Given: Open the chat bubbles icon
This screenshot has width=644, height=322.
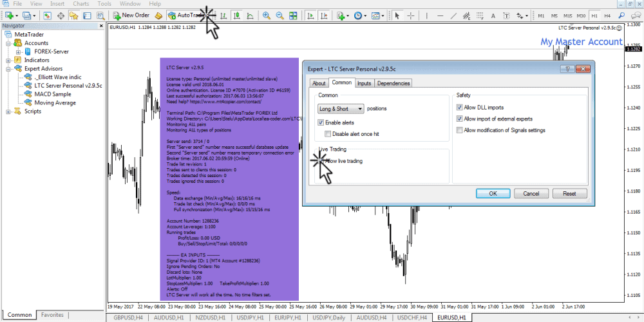Looking at the screenshot, I should click(635, 15).
